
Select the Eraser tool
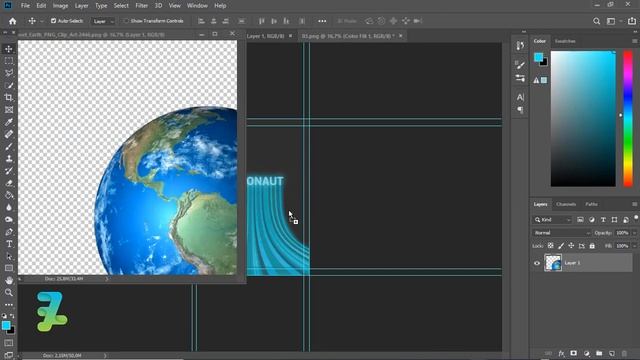pos(9,183)
